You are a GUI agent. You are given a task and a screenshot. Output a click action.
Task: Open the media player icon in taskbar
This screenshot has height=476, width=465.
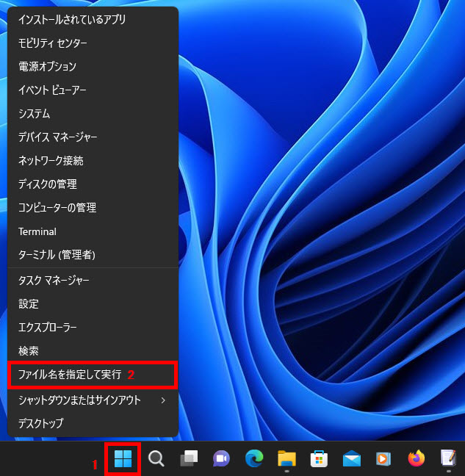coord(383,459)
